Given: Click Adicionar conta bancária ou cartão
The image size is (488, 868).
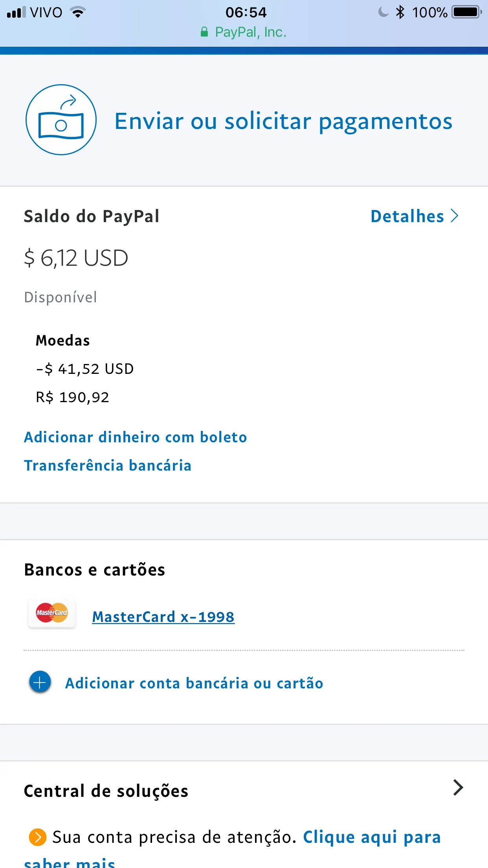Looking at the screenshot, I should [194, 683].
